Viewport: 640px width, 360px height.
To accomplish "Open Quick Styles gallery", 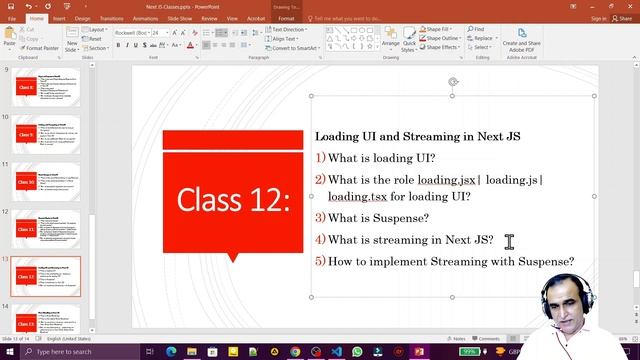I will (x=409, y=40).
